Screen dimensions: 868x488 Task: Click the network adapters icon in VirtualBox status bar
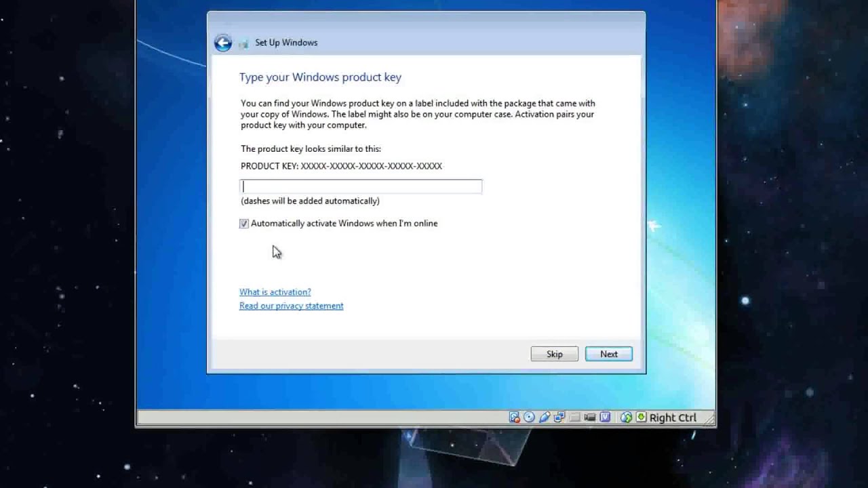[x=559, y=418]
